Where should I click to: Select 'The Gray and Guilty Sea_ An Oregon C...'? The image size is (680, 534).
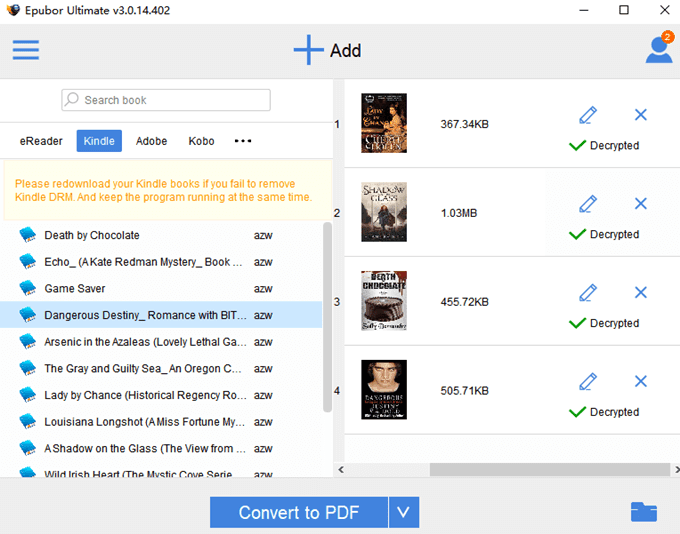tap(161, 368)
